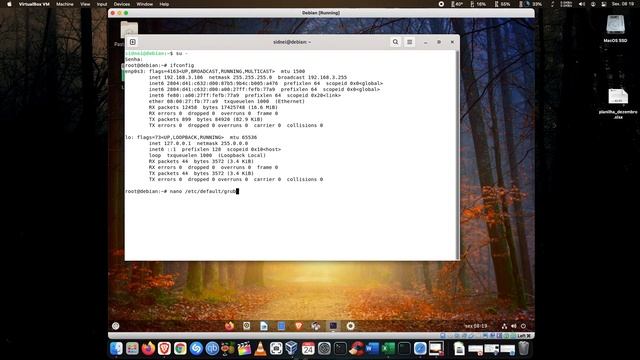
Task: Launch Google Chrome from the macOS Dock
Action: pyautogui.click(x=180, y=349)
